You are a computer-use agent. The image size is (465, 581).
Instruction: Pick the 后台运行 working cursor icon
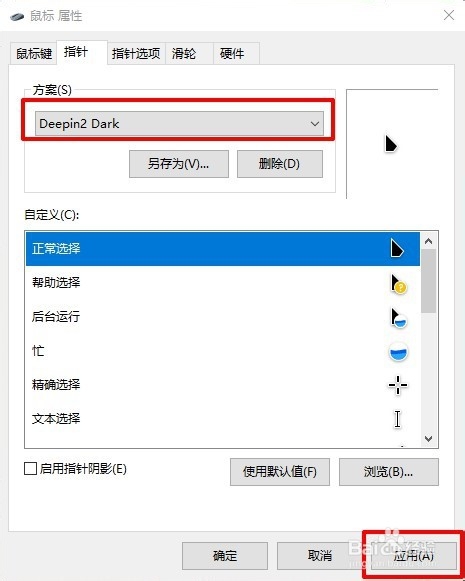click(x=399, y=318)
